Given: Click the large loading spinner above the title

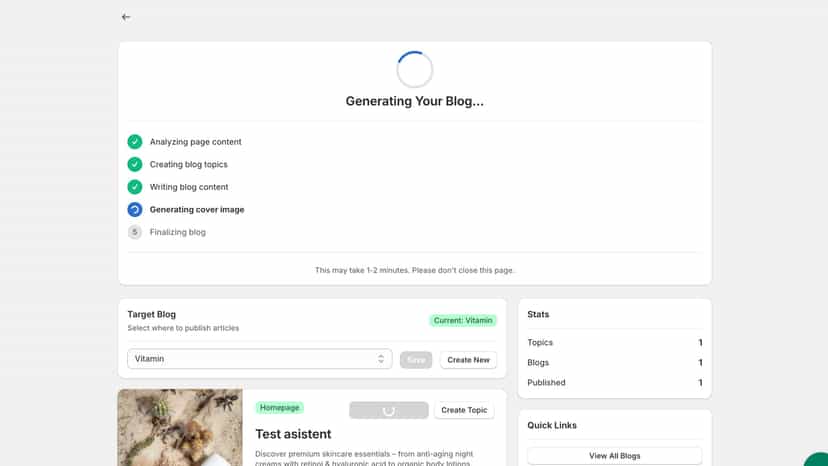Looking at the screenshot, I should coord(415,69).
